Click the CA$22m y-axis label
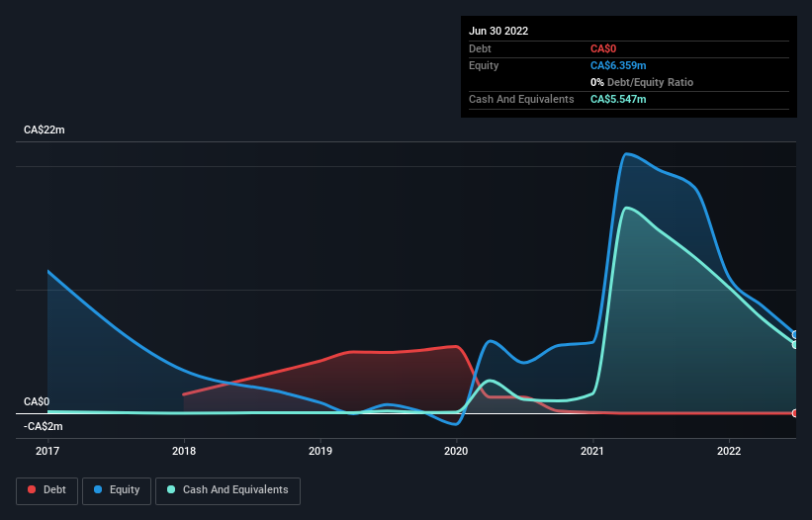Viewport: 812px width, 520px height. [45, 130]
